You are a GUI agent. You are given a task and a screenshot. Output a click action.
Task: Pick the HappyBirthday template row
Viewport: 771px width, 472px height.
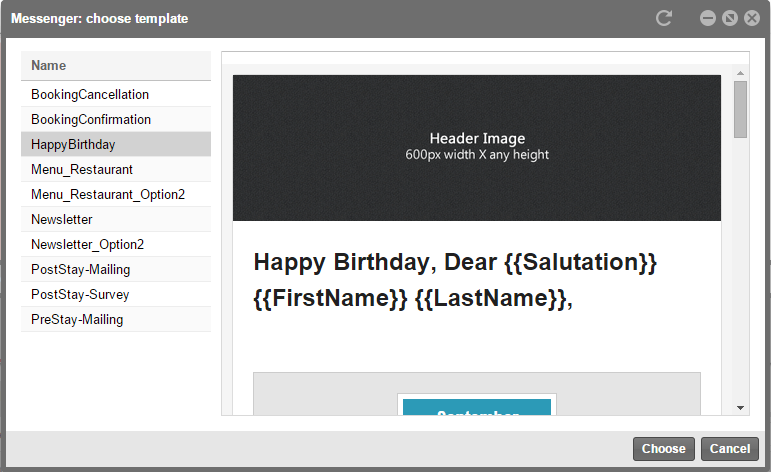[73, 144]
